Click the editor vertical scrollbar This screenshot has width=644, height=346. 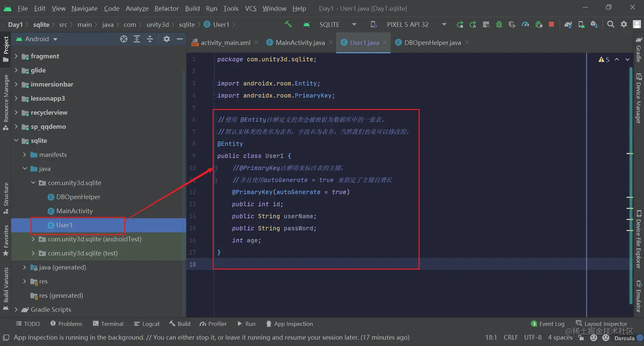pos(631,185)
